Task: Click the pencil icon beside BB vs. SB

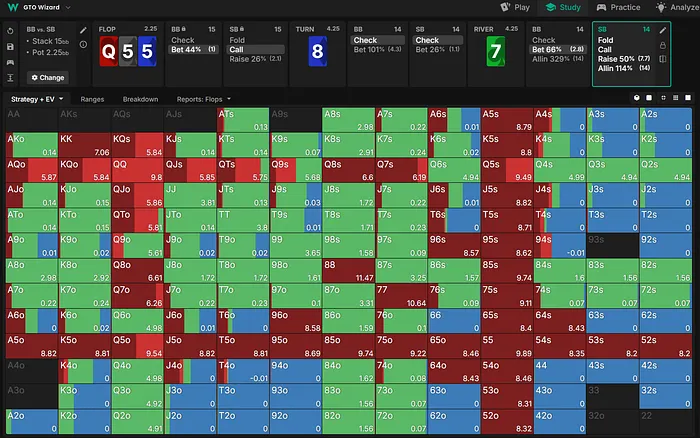Action: tap(84, 31)
